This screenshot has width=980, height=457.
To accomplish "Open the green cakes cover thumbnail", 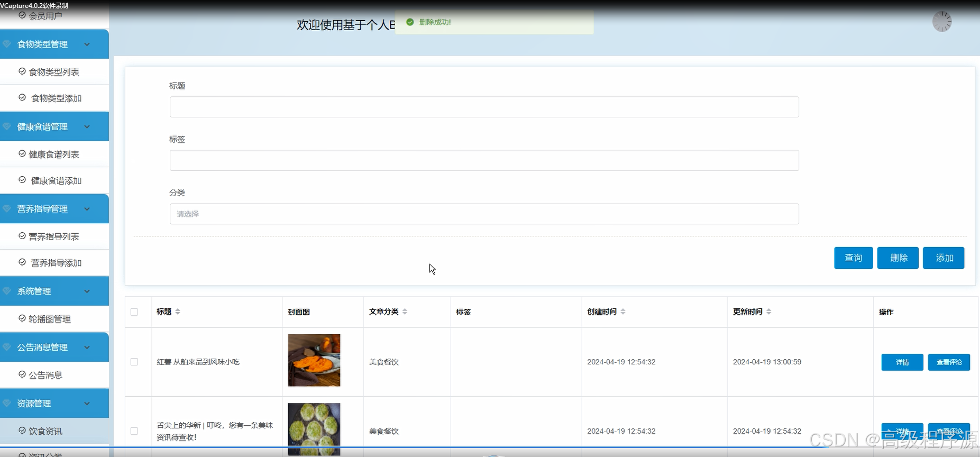I will [314, 429].
